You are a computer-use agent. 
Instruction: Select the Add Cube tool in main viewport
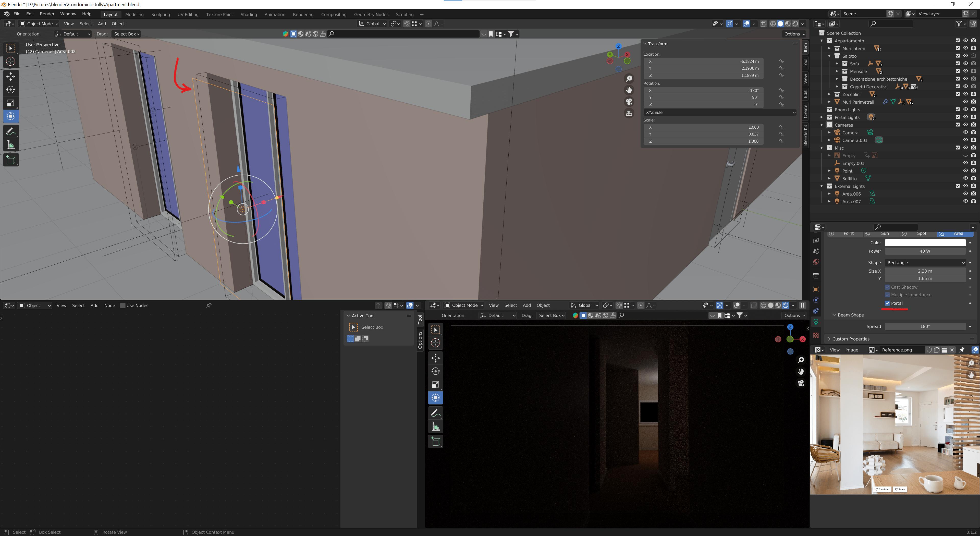11,160
